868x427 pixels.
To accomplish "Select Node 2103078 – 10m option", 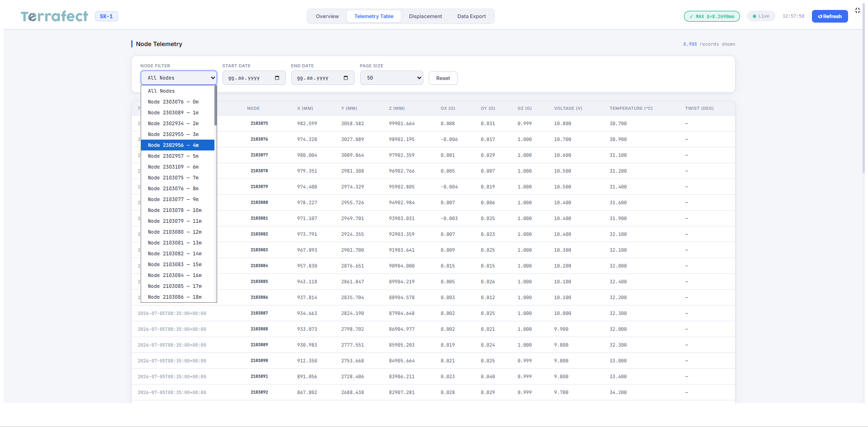I will point(177,210).
